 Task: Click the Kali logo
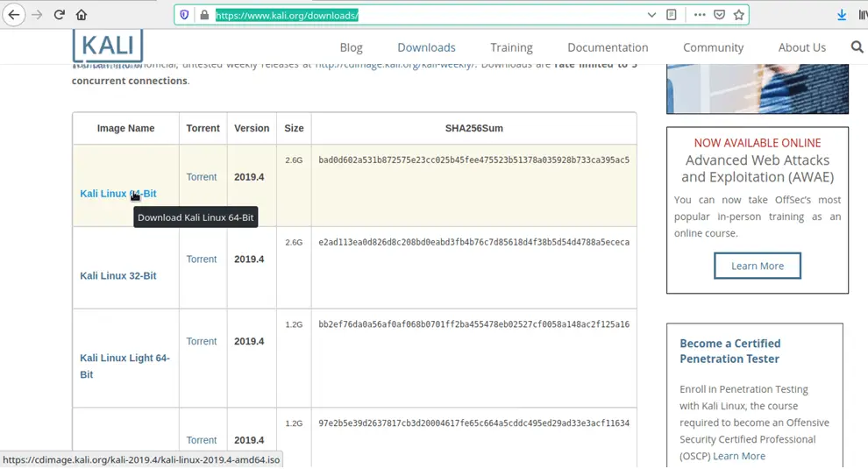[x=108, y=46]
